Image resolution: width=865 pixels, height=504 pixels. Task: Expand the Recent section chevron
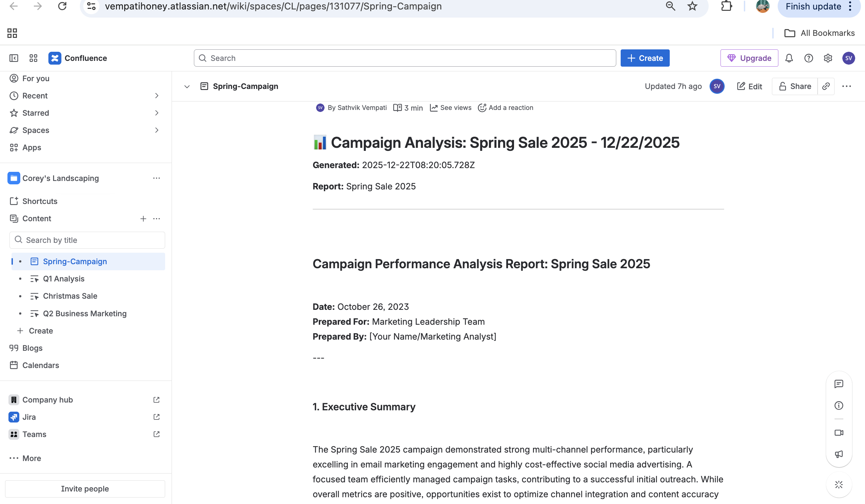click(x=157, y=96)
